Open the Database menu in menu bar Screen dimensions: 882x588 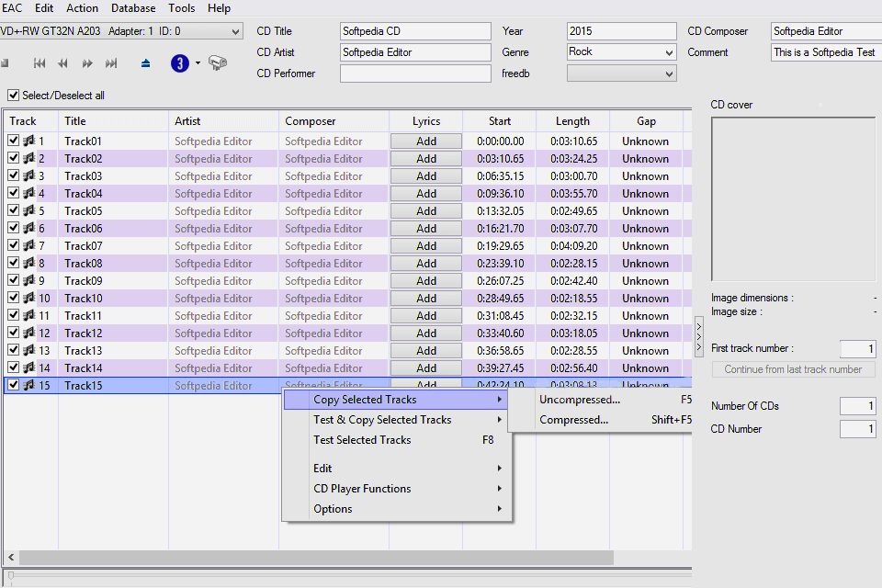[x=133, y=8]
